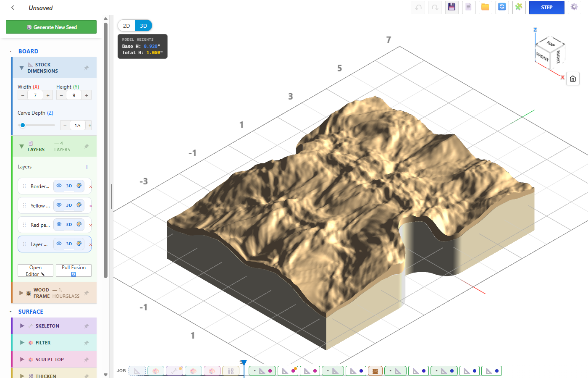Click the save floppy disk icon
Screen dimensions: 588x378
pyautogui.click(x=451, y=7)
